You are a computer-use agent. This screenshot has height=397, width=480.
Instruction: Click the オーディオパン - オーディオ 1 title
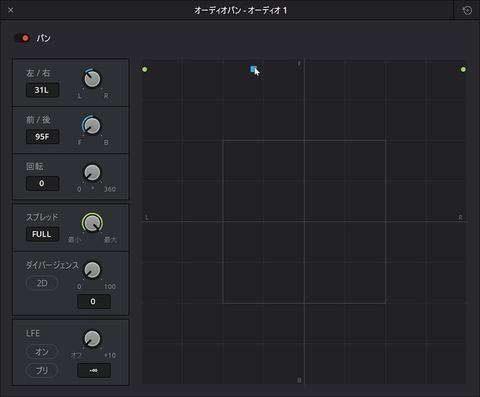coord(241,10)
